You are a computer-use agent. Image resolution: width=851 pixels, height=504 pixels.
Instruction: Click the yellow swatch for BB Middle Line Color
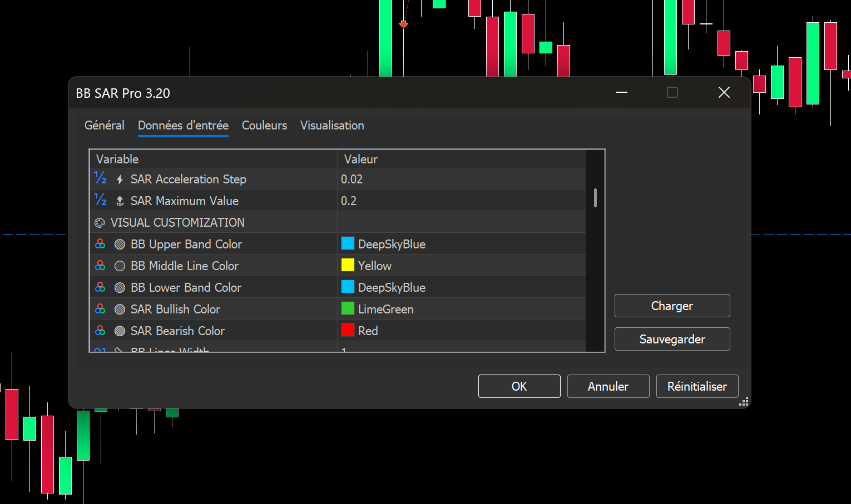[x=348, y=266]
